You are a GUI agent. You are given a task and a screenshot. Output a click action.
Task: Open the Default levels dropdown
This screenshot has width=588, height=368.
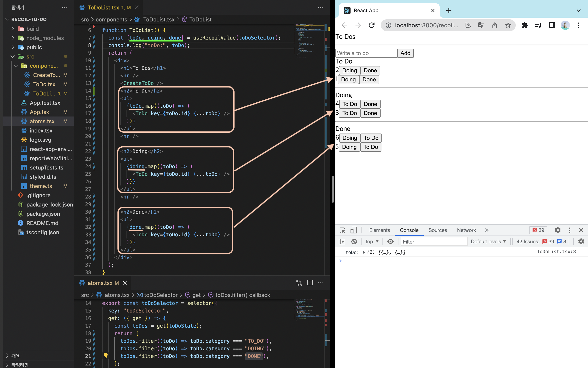point(488,241)
